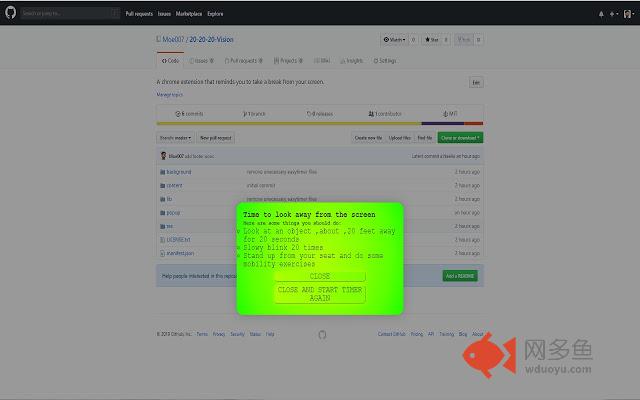Open the manifest.json file

[180, 253]
